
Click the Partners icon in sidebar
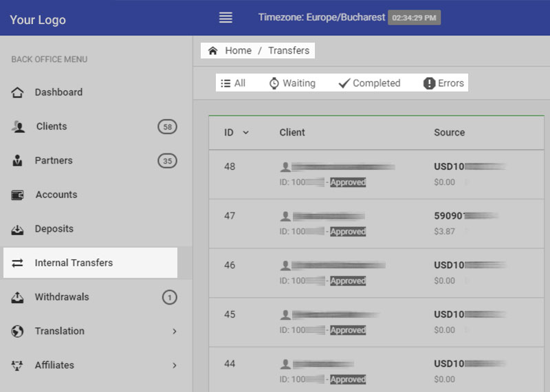click(x=18, y=161)
